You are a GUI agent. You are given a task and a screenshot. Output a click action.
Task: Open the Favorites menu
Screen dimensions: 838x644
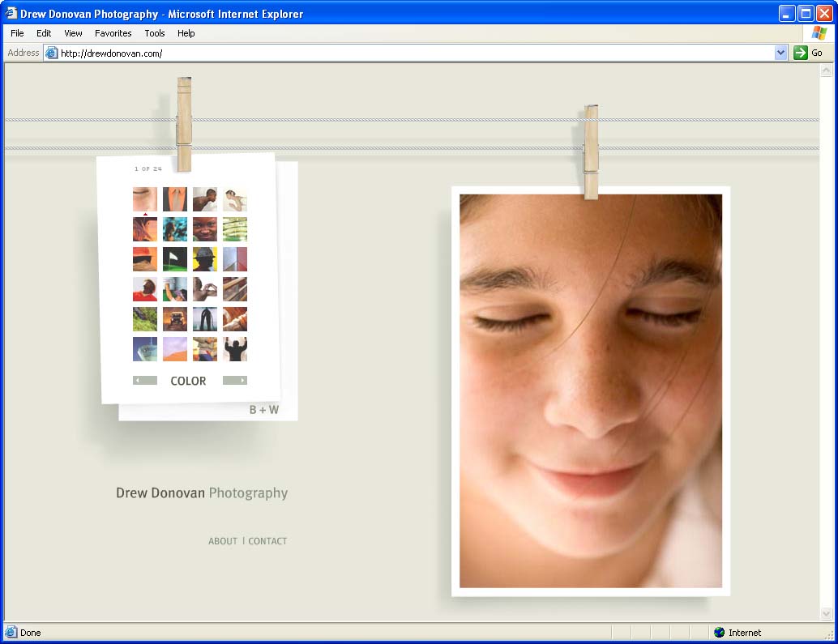tap(113, 33)
